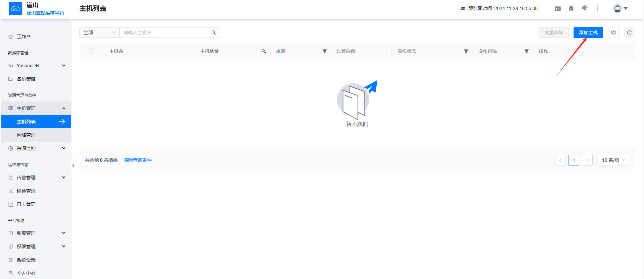Screen dimensions: 644x279
Task: Click the 告警信息 column header
Action: pos(346,51)
